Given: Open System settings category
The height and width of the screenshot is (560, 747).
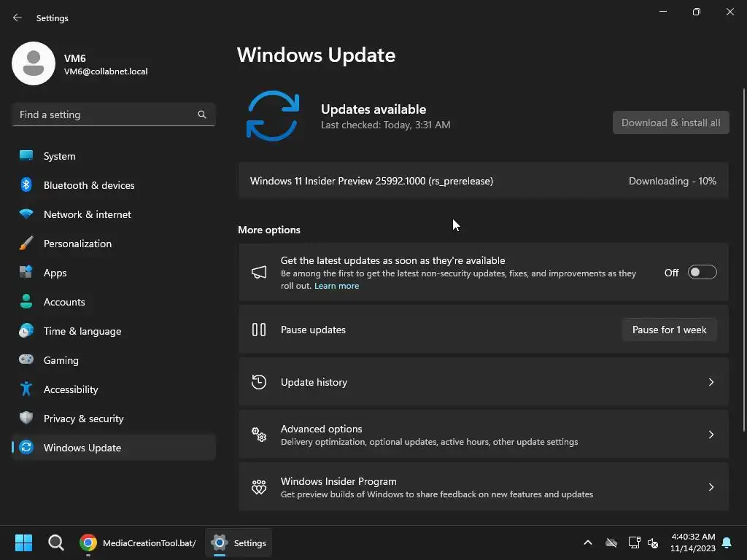Looking at the screenshot, I should pyautogui.click(x=114, y=156).
